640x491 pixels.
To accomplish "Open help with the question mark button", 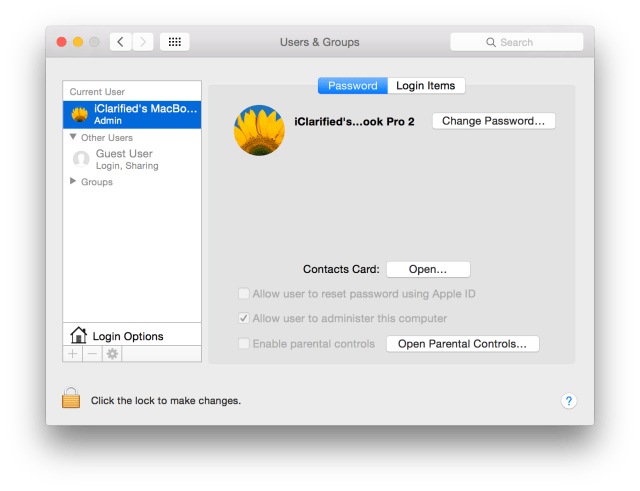I will 568,400.
